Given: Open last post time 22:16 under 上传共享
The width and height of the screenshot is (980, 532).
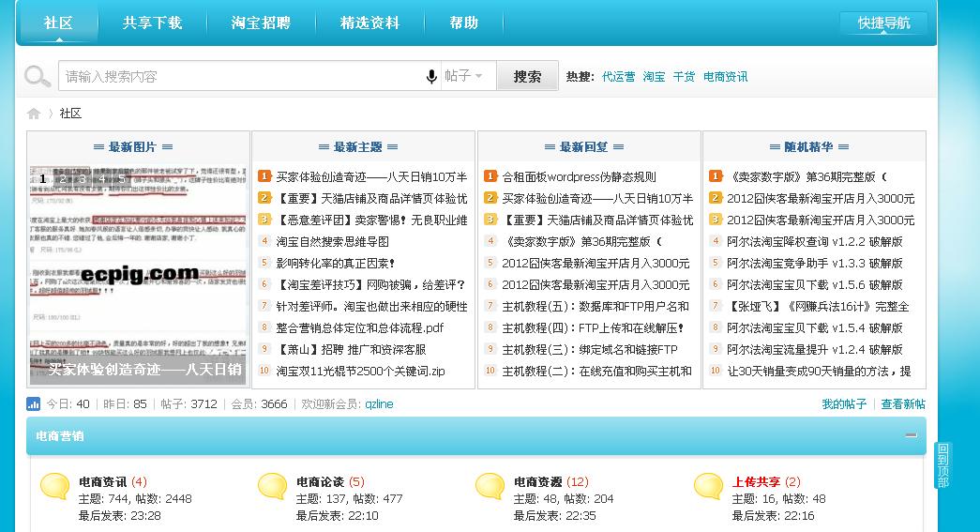Looking at the screenshot, I should pos(798,516).
